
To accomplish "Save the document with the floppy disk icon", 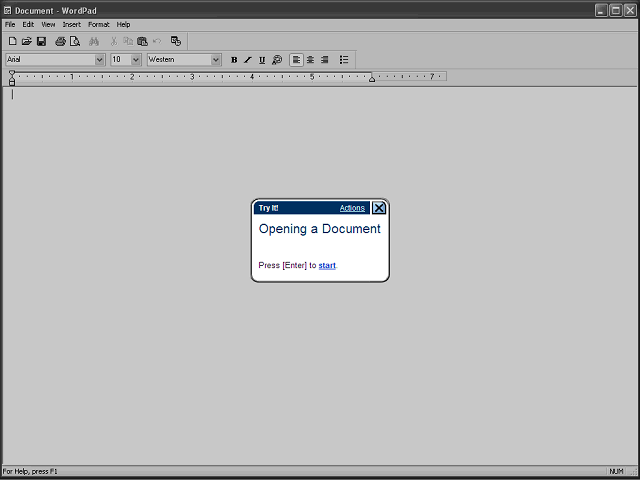I will 41,41.
